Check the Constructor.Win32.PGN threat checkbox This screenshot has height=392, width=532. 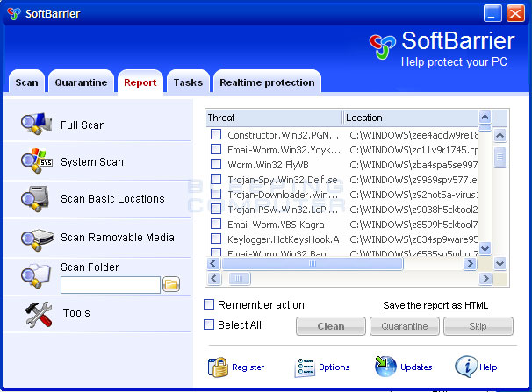click(x=216, y=134)
